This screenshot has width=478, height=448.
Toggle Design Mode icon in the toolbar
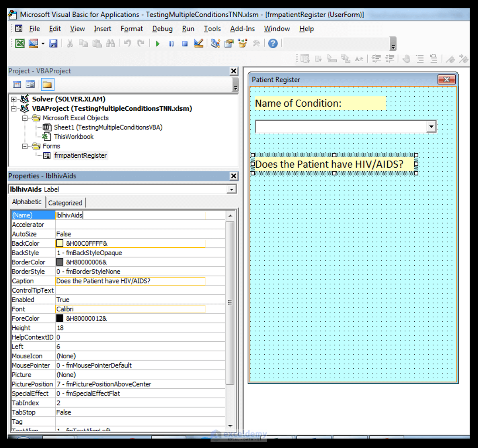[x=198, y=43]
